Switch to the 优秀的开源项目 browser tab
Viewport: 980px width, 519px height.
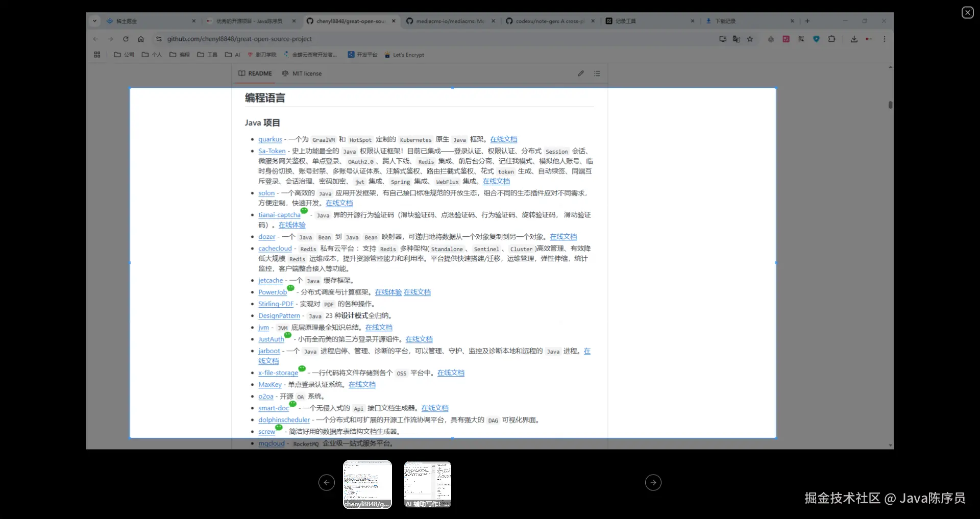coord(251,21)
